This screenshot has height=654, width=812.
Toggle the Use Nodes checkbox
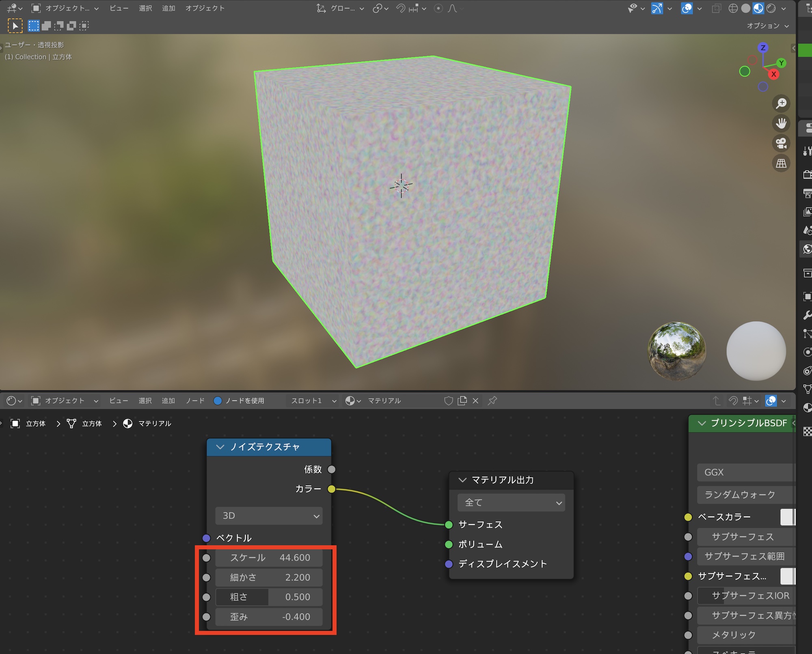tap(218, 401)
